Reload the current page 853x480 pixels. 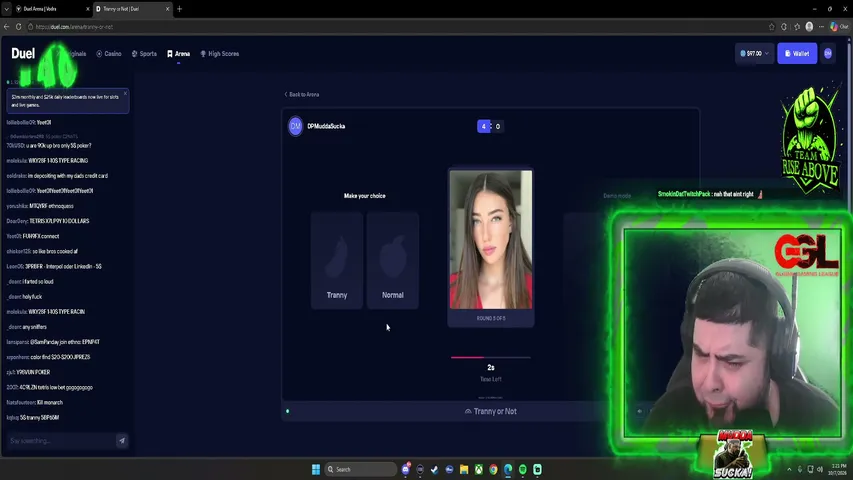(18, 27)
